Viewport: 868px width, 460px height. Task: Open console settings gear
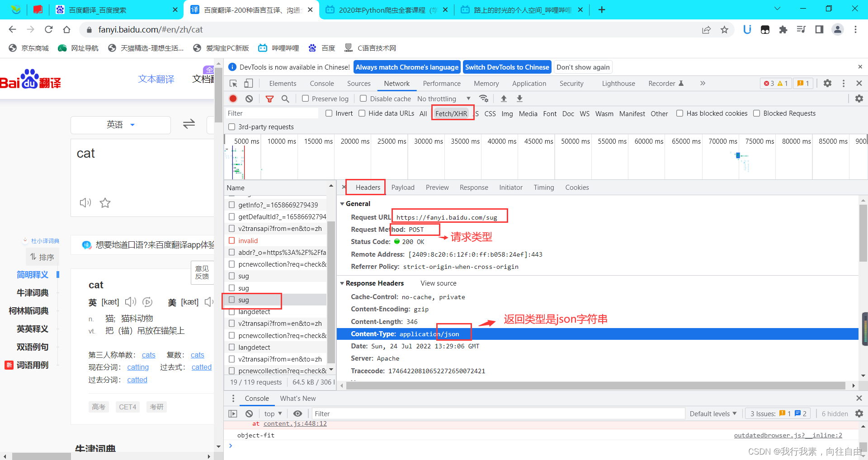[x=859, y=413]
